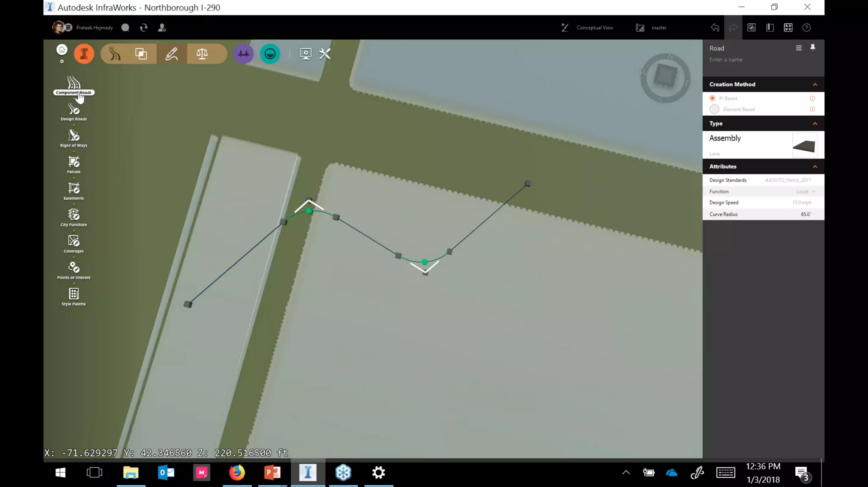Select the Right of Ways tool
Screen dimensions: 868x487
pyautogui.click(x=74, y=138)
